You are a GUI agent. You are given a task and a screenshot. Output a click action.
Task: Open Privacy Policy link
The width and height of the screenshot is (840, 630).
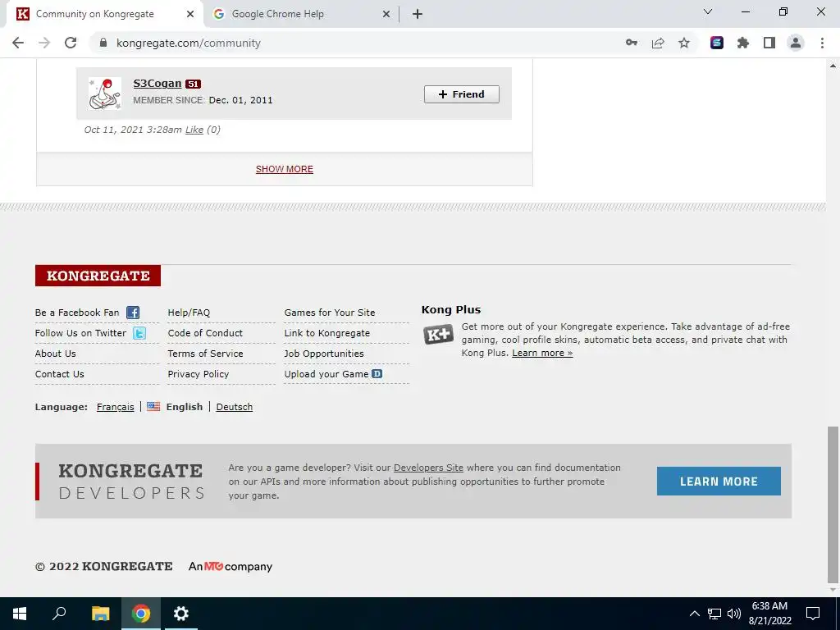pyautogui.click(x=199, y=374)
